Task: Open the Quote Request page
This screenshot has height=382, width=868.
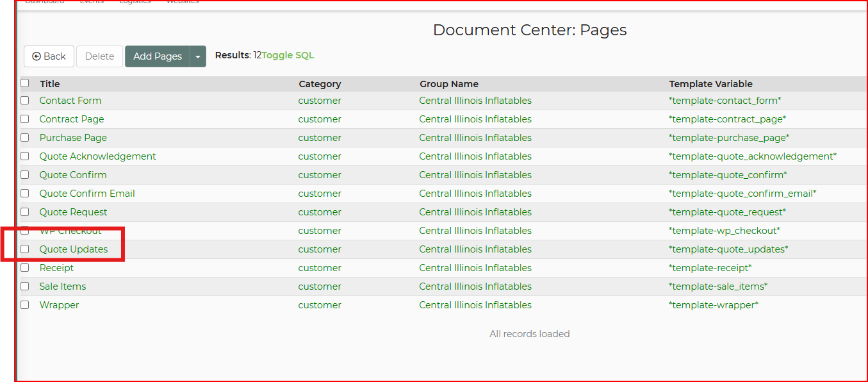Action: pyautogui.click(x=73, y=212)
